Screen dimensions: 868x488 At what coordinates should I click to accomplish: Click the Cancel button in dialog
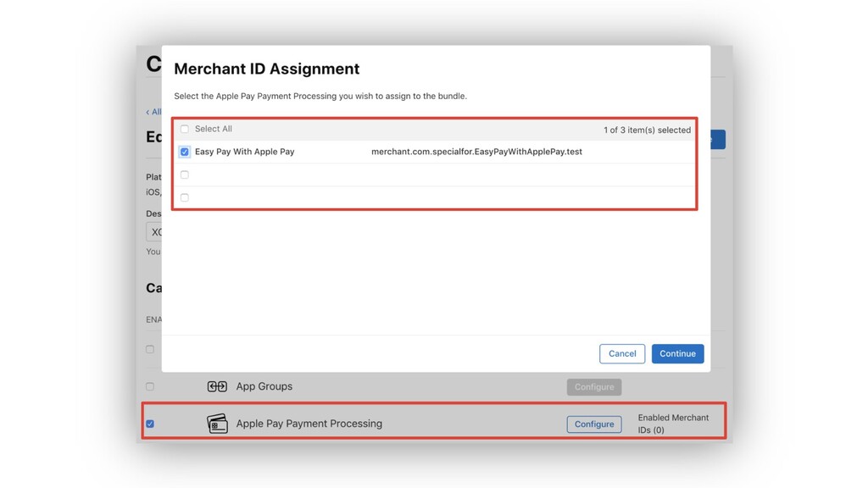622,353
